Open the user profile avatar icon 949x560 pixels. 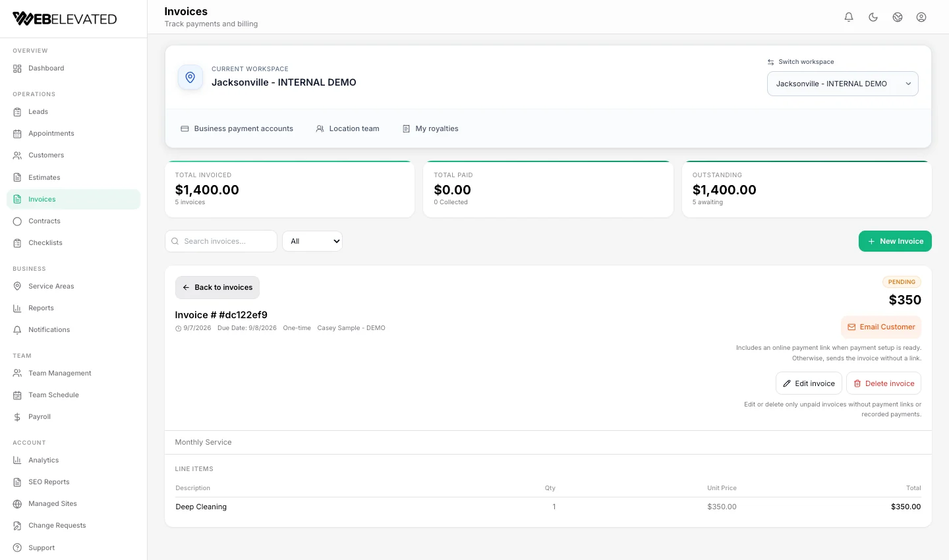pyautogui.click(x=921, y=17)
